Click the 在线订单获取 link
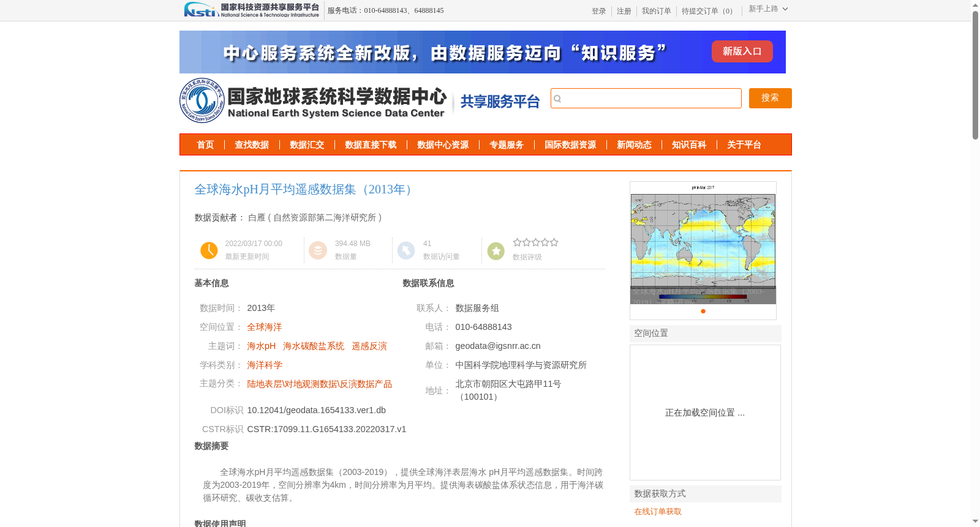Viewport: 980px width, 527px height. click(x=658, y=512)
